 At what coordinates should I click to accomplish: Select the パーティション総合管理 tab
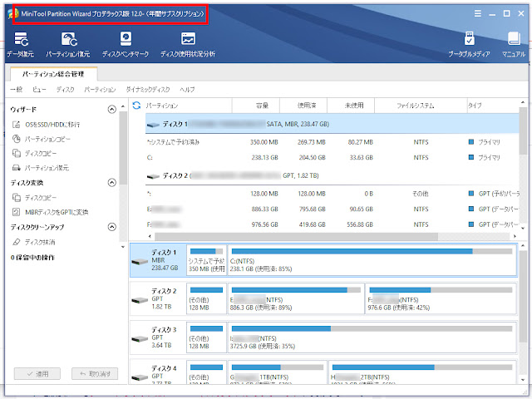tap(53, 74)
